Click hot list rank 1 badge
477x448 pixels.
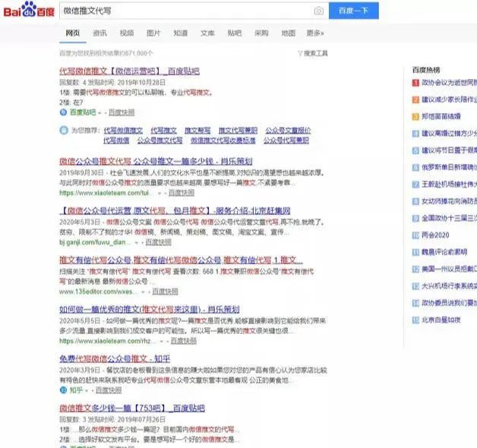click(x=415, y=83)
